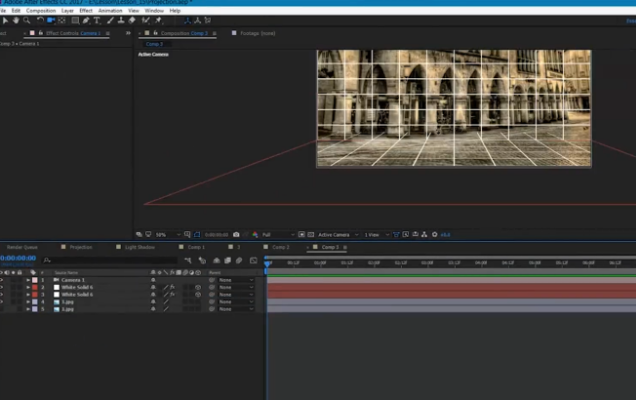
Task: Toggle visibility of Camera 1 layer
Action: coord(3,280)
